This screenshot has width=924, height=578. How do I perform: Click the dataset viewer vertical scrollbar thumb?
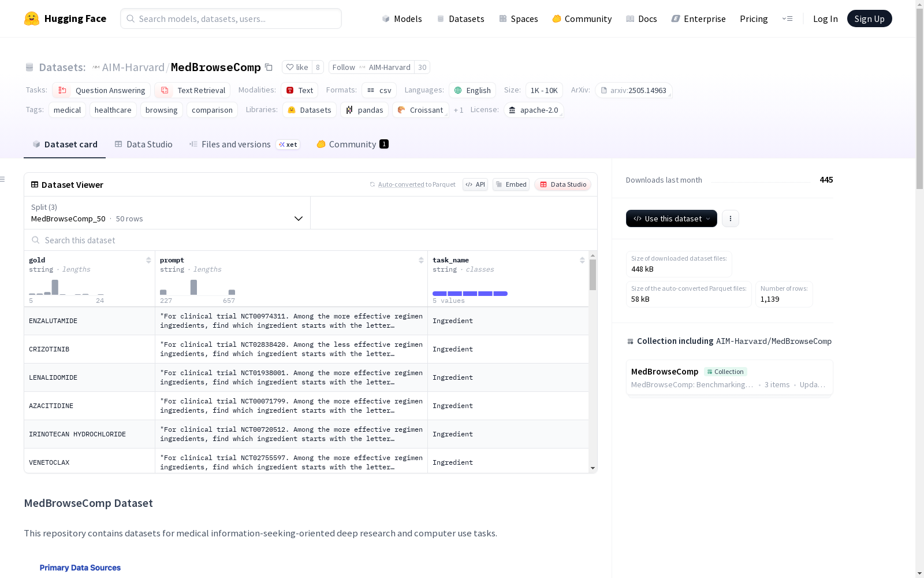point(593,275)
